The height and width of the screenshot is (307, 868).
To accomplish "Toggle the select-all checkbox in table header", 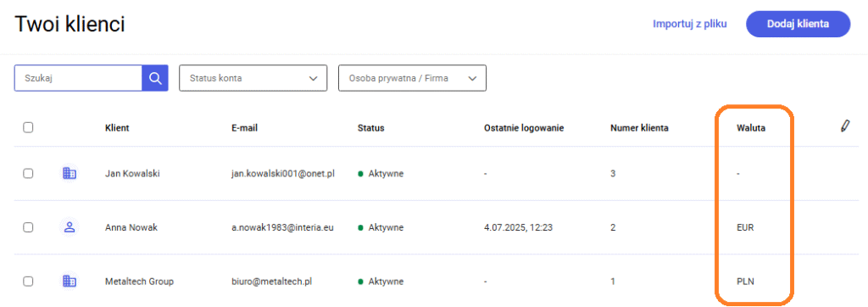I will (28, 127).
